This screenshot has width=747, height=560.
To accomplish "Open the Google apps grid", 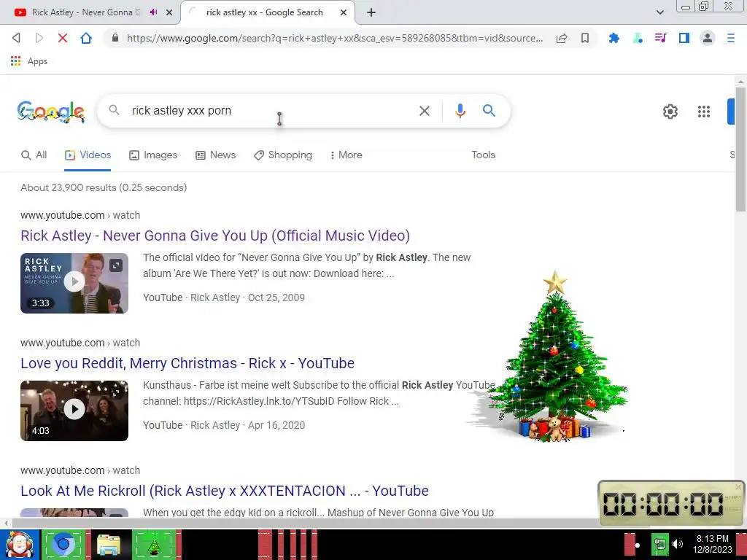I will 704,112.
